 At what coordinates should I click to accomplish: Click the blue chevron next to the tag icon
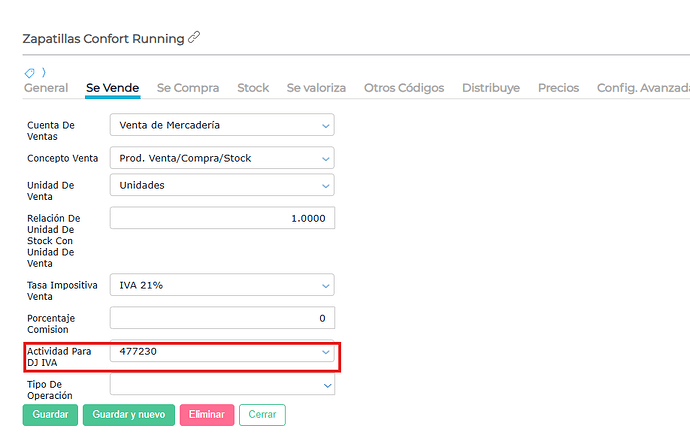(44, 72)
